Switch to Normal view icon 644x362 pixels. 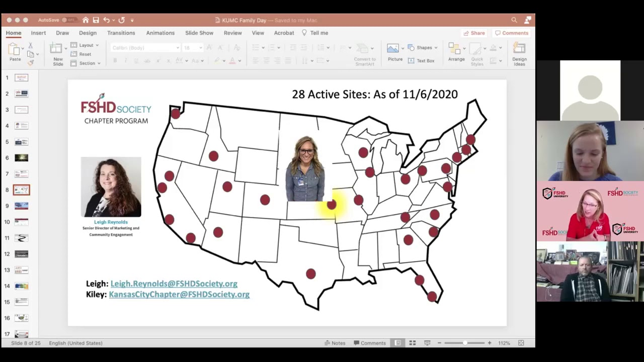(x=397, y=343)
